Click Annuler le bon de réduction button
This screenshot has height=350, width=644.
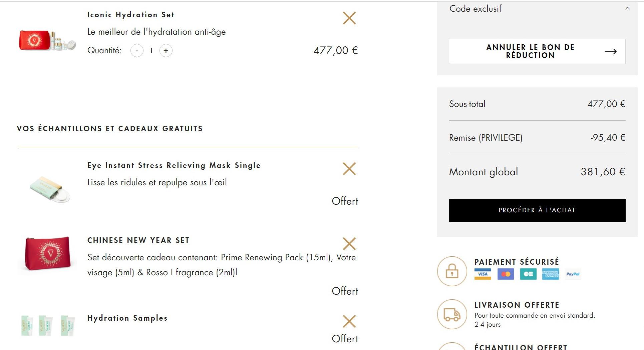pos(537,51)
